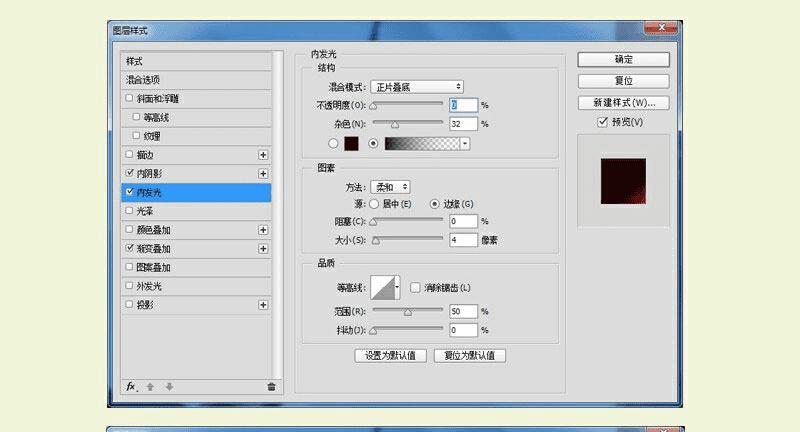Open the gradient picker dropdown arrow

click(x=465, y=144)
